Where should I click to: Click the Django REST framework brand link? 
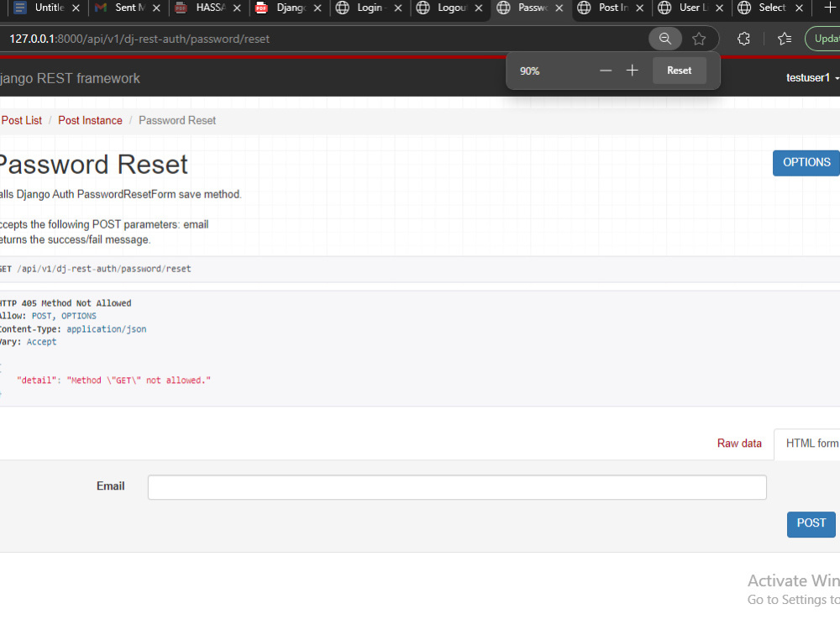point(70,78)
